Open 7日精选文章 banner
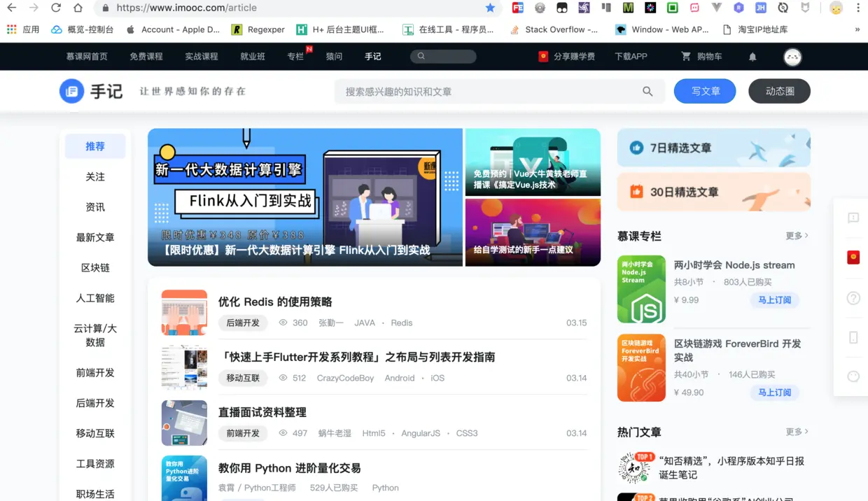 (713, 148)
